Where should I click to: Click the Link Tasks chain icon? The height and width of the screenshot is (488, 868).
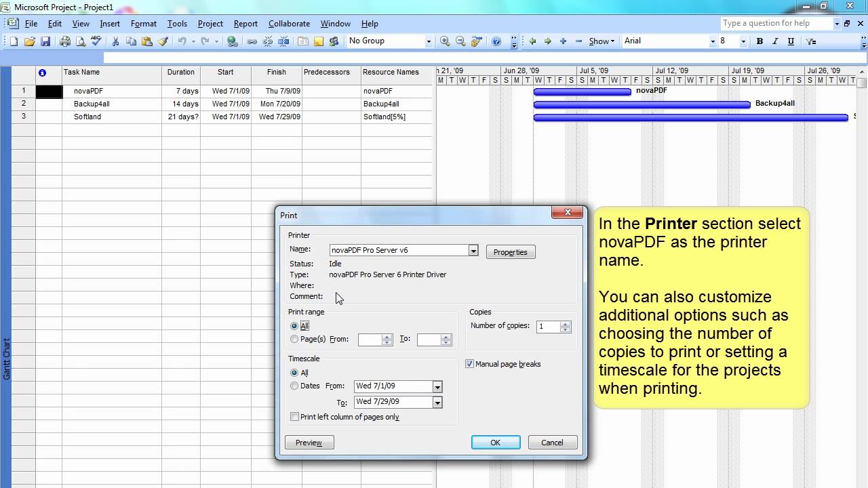click(252, 41)
